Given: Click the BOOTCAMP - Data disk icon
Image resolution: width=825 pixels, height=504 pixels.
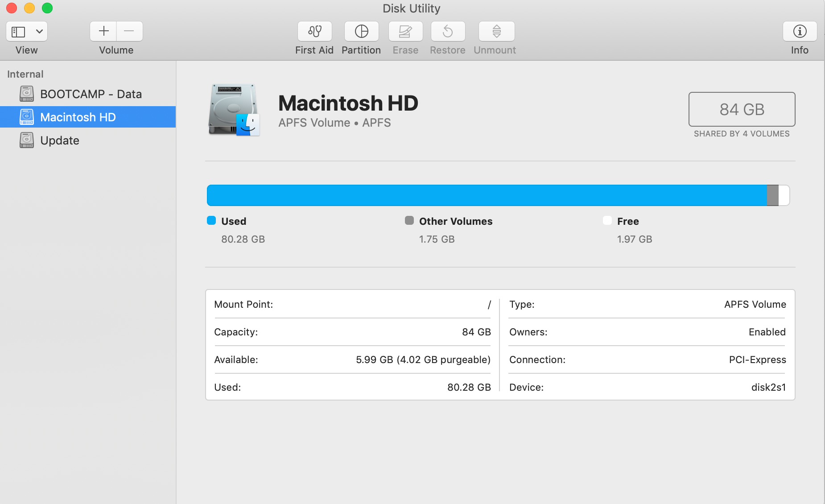Looking at the screenshot, I should [27, 94].
